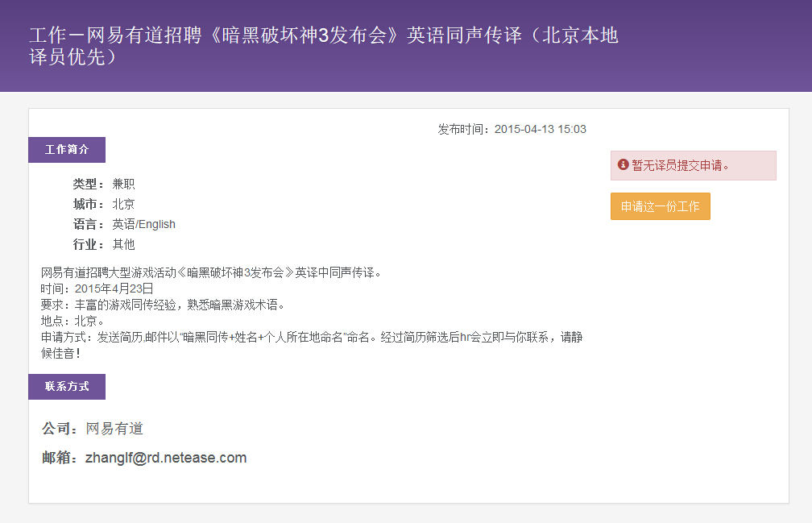The height and width of the screenshot is (523, 812).
Task: Click the job title heading in purple banner
Action: click(323, 46)
